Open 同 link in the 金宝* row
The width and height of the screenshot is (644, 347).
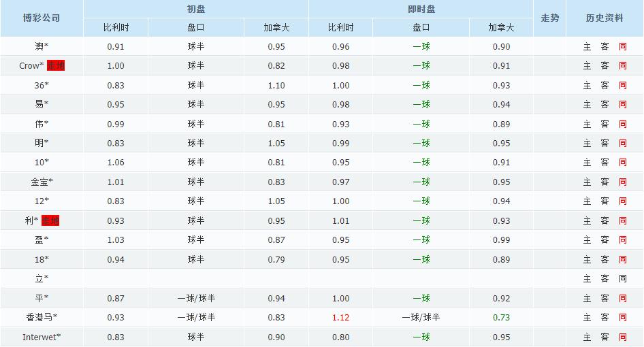click(x=623, y=182)
